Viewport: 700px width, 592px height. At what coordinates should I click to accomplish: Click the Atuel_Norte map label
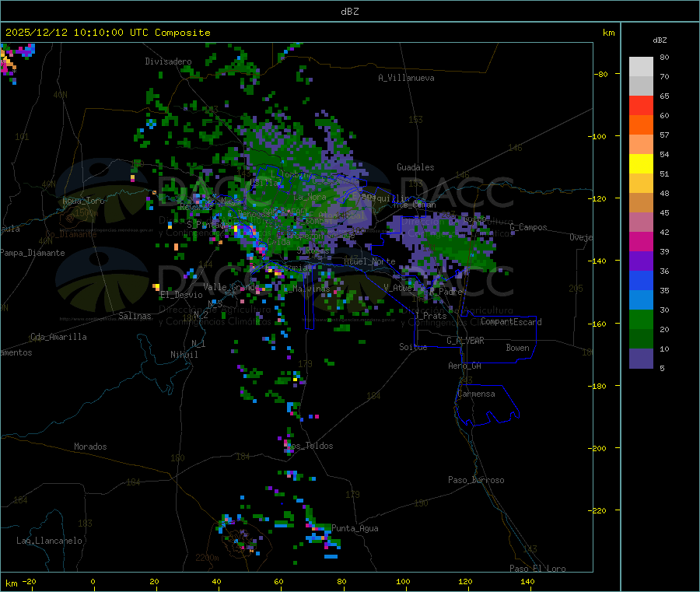click(369, 261)
